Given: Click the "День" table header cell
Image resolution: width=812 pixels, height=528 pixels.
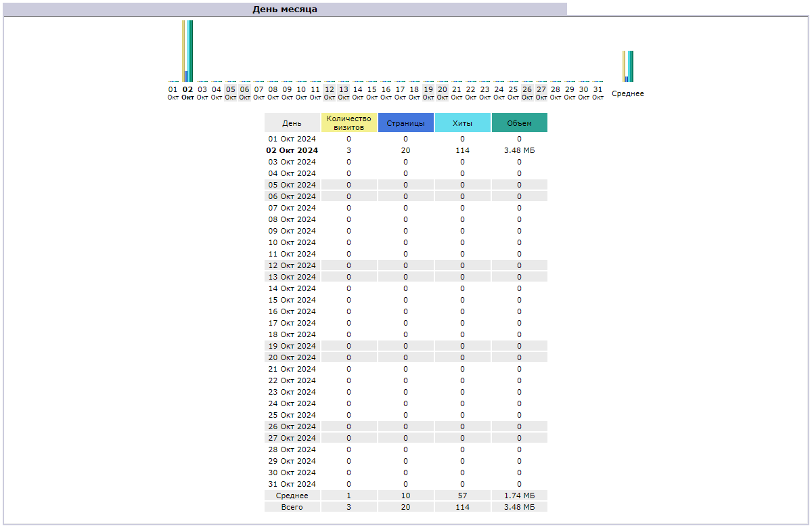Looking at the screenshot, I should point(292,123).
